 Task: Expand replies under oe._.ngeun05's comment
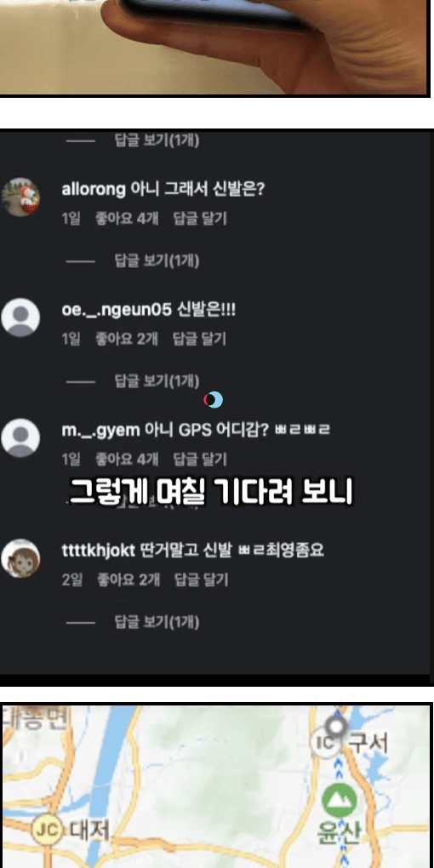(157, 380)
